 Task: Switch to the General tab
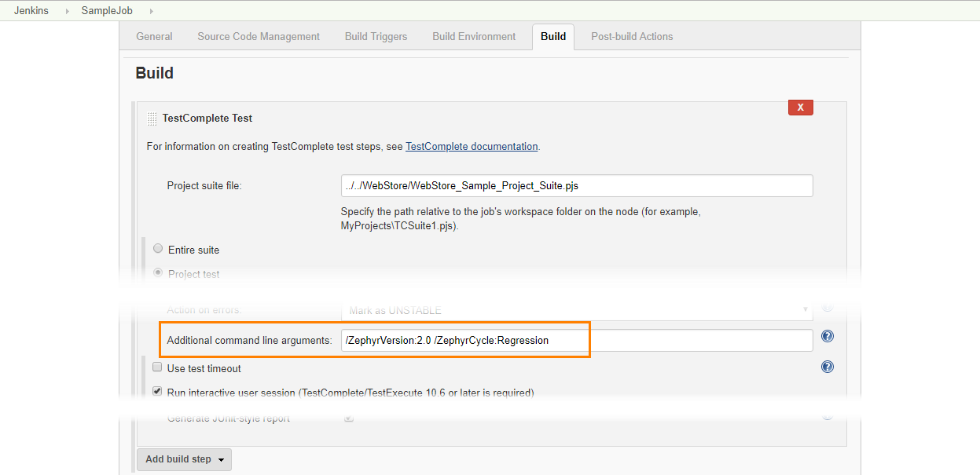pyautogui.click(x=154, y=36)
